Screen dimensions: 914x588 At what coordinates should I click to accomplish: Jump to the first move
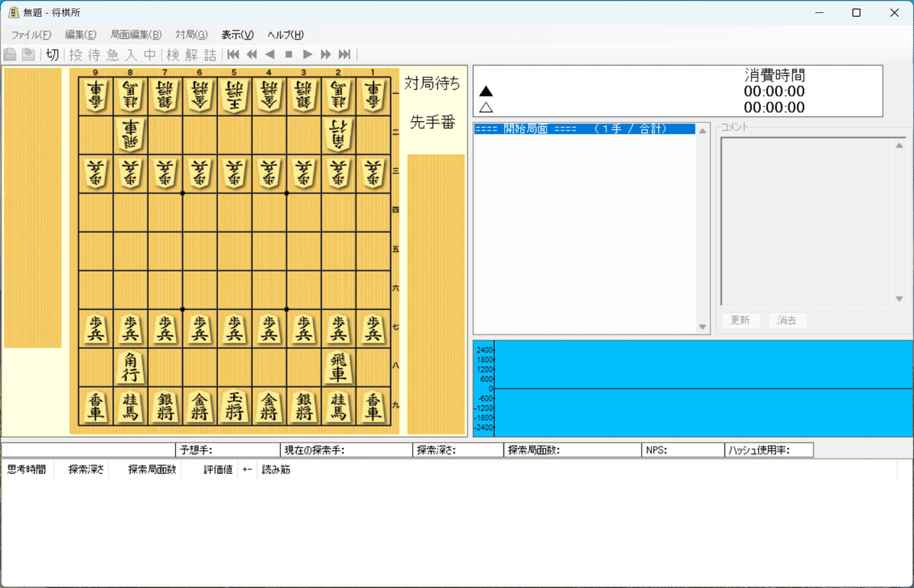tap(233, 54)
